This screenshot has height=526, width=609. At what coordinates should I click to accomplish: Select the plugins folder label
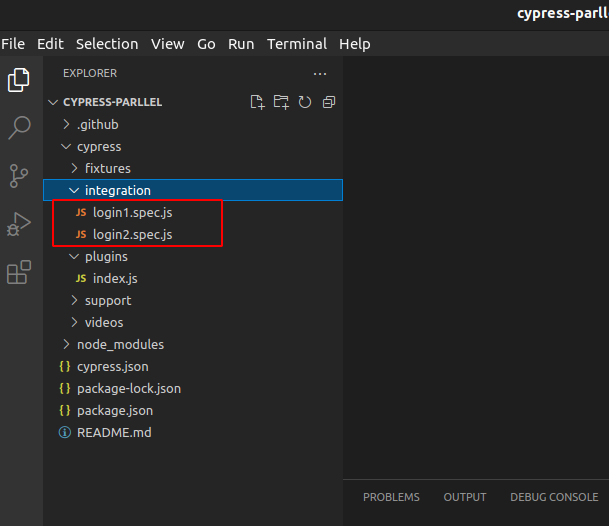point(106,257)
